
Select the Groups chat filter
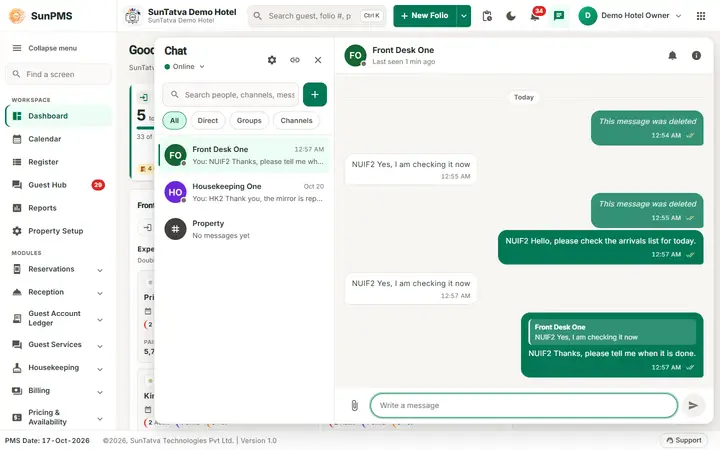pyautogui.click(x=249, y=121)
